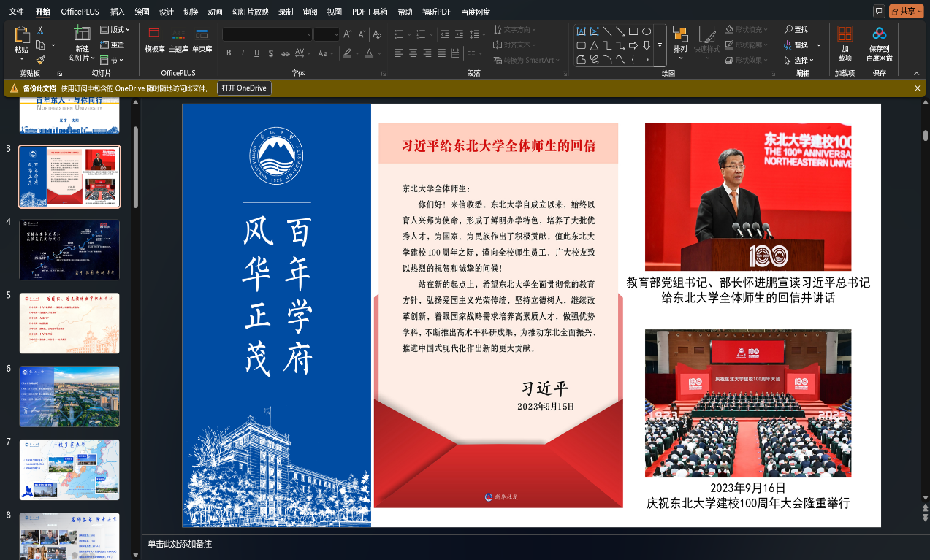This screenshot has width=930, height=560.
Task: Expand the 版式 layout dropdown
Action: pyautogui.click(x=115, y=30)
